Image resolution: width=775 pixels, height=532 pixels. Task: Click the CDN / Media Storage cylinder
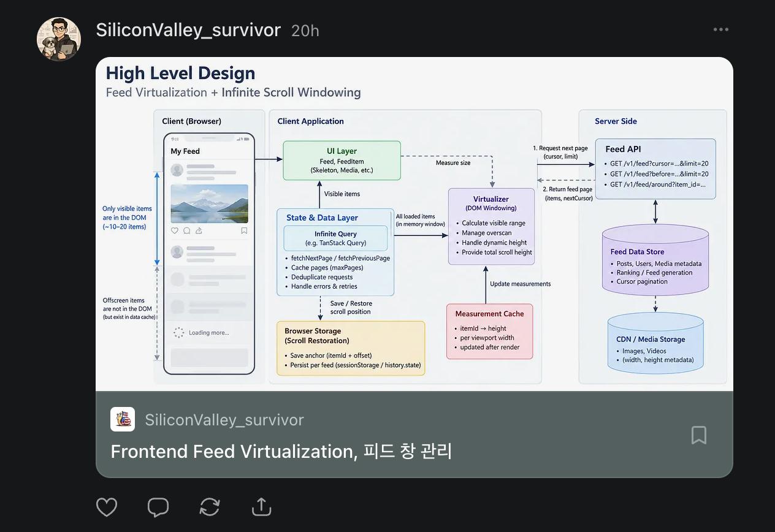coord(655,342)
